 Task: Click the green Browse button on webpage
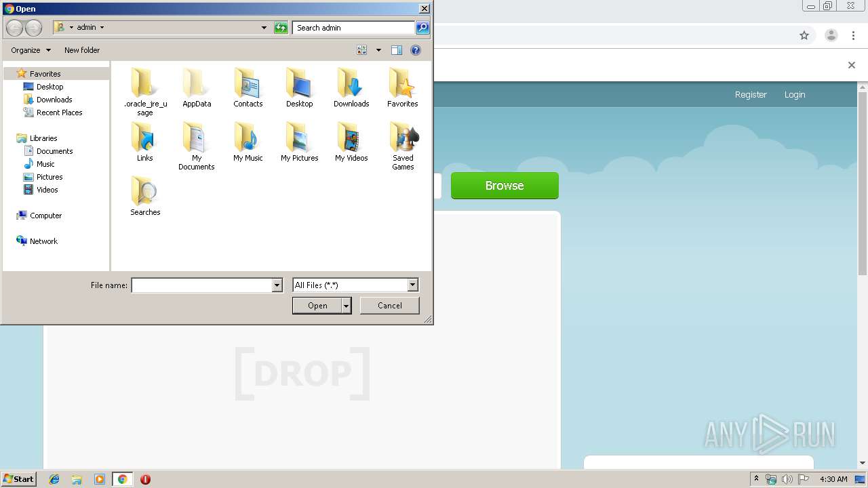tap(505, 186)
